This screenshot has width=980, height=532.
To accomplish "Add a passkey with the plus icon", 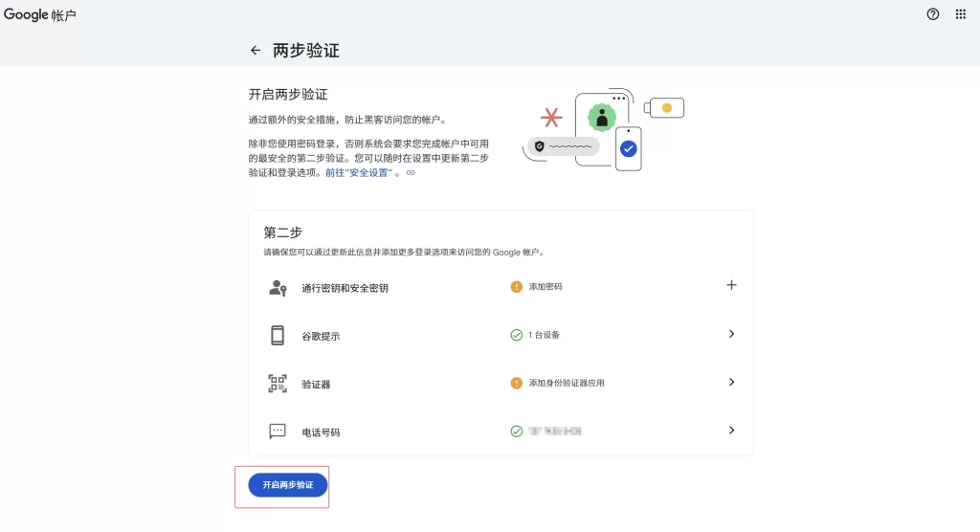I will click(731, 285).
